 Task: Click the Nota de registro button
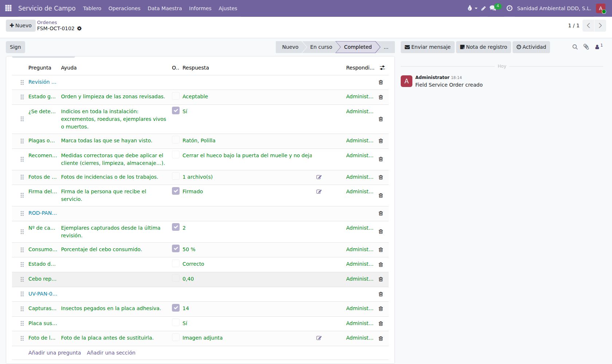click(483, 47)
